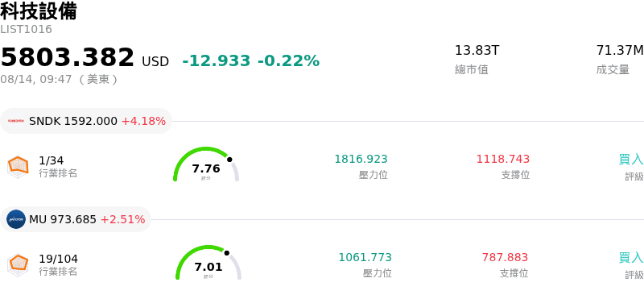The height and width of the screenshot is (295, 644).
Task: Click the 5803.382 index price
Action: [x=68, y=57]
